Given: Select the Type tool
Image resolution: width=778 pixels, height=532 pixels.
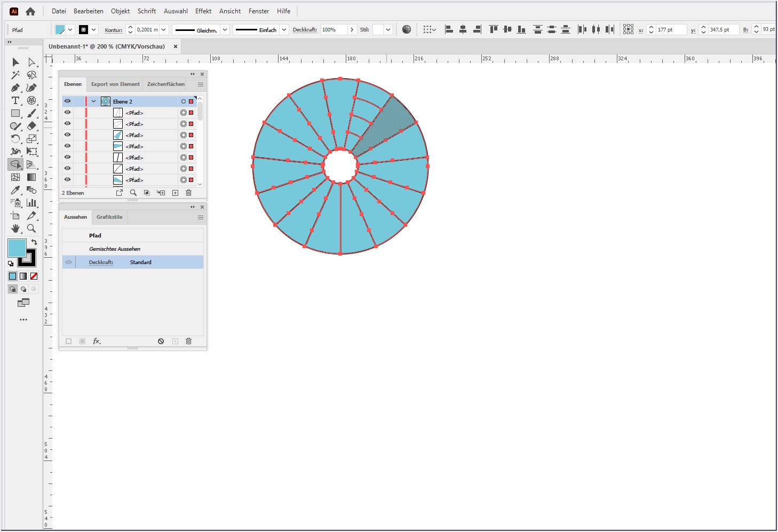Looking at the screenshot, I should point(14,101).
